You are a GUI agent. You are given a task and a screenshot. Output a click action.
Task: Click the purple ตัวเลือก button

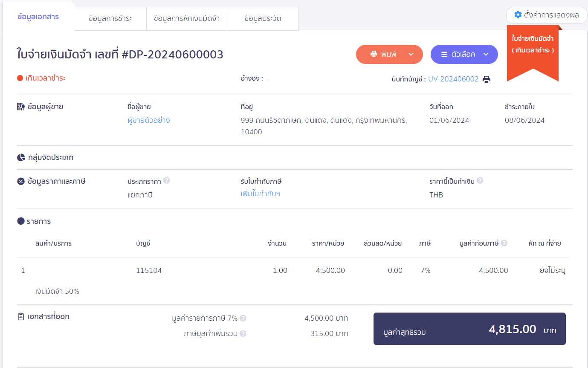click(x=464, y=54)
